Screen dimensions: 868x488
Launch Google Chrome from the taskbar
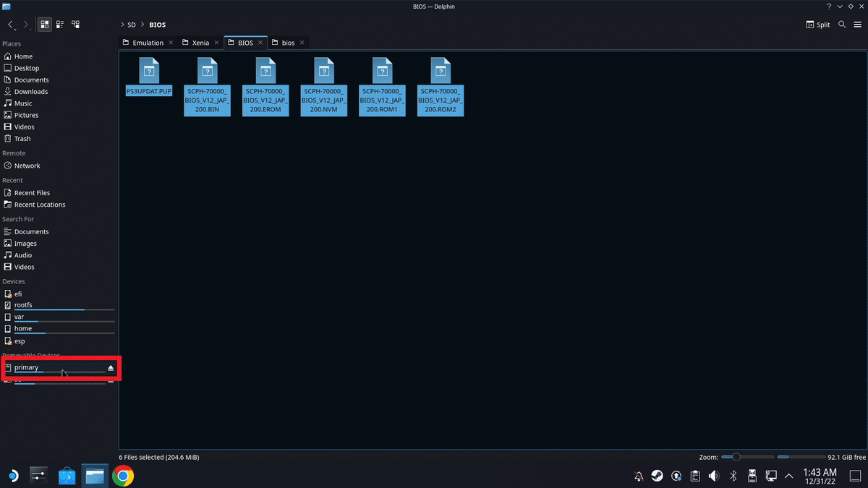(123, 475)
